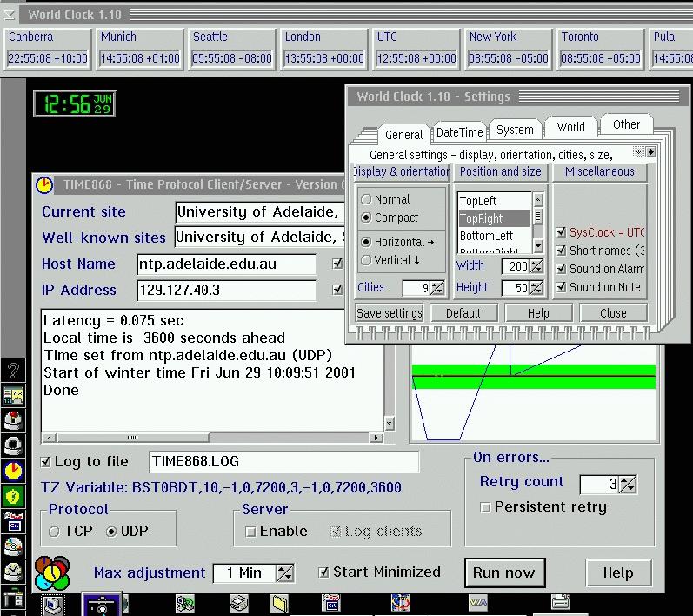The width and height of the screenshot is (693, 616).
Task: Click the green square icon with yellow circle
Action: pos(13,497)
